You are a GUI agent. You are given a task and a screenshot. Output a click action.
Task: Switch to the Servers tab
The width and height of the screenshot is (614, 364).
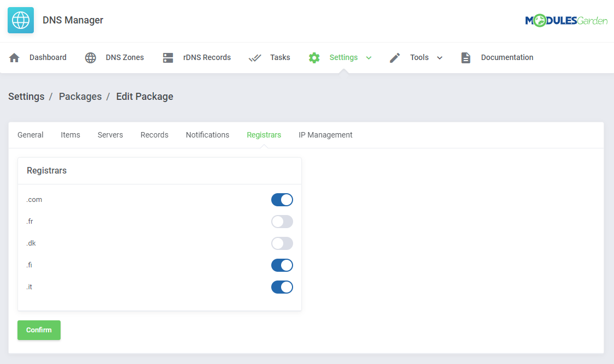pos(110,135)
